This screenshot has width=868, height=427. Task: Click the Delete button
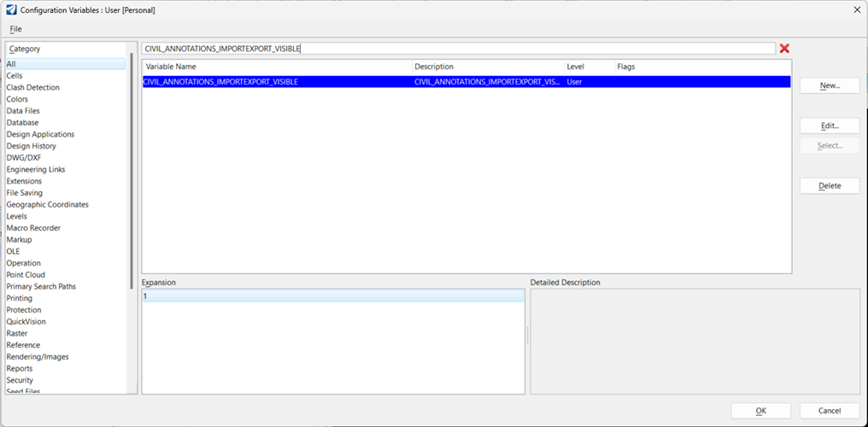pyautogui.click(x=830, y=186)
